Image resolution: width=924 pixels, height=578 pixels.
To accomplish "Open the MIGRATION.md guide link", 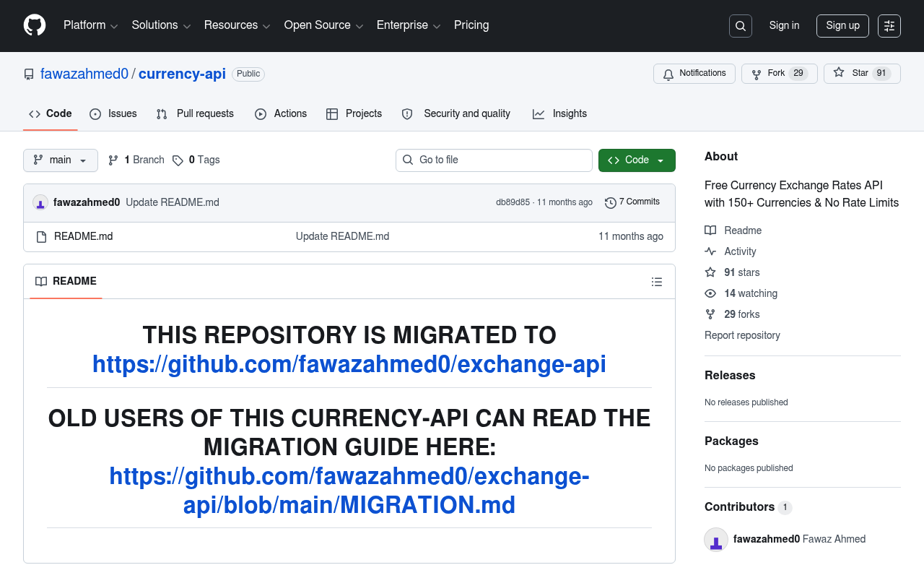I will 349,490.
